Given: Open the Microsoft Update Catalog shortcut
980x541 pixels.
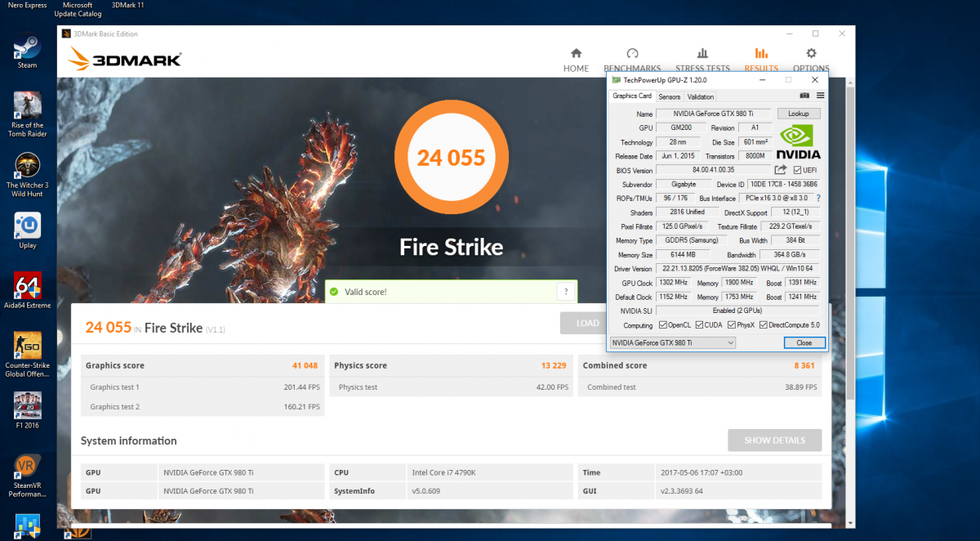Looking at the screenshot, I should (x=78, y=9).
